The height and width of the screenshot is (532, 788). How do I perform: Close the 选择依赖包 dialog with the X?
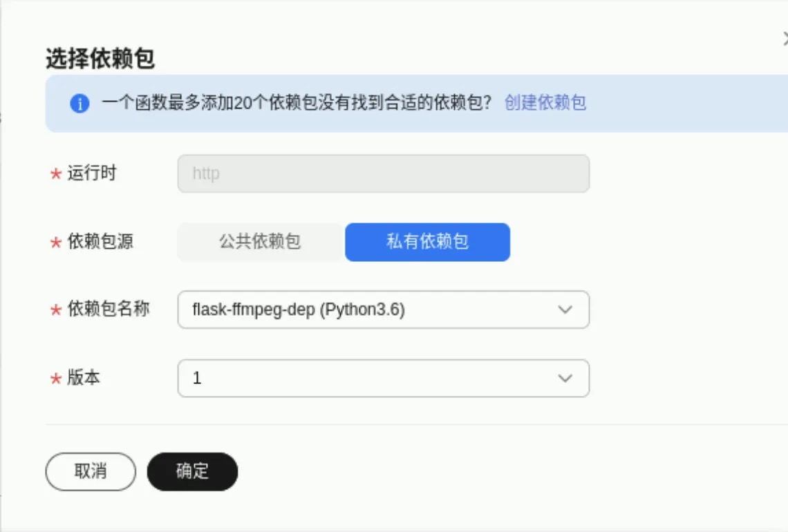coord(785,40)
